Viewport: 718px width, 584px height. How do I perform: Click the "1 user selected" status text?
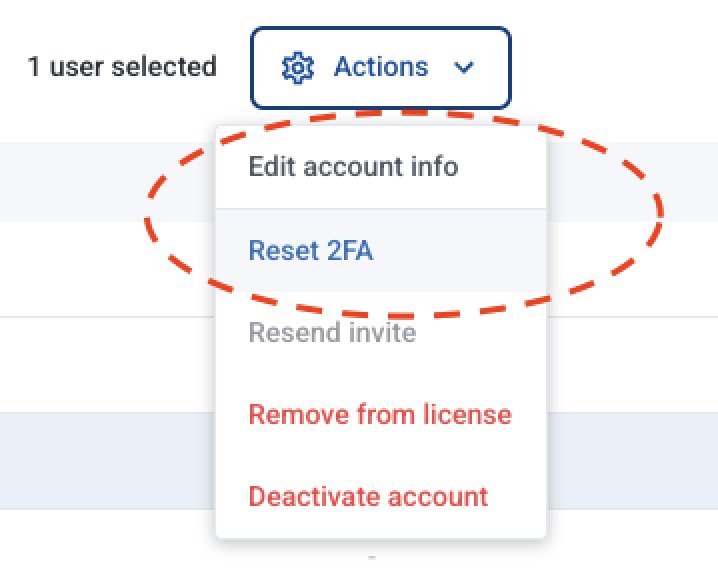122,68
